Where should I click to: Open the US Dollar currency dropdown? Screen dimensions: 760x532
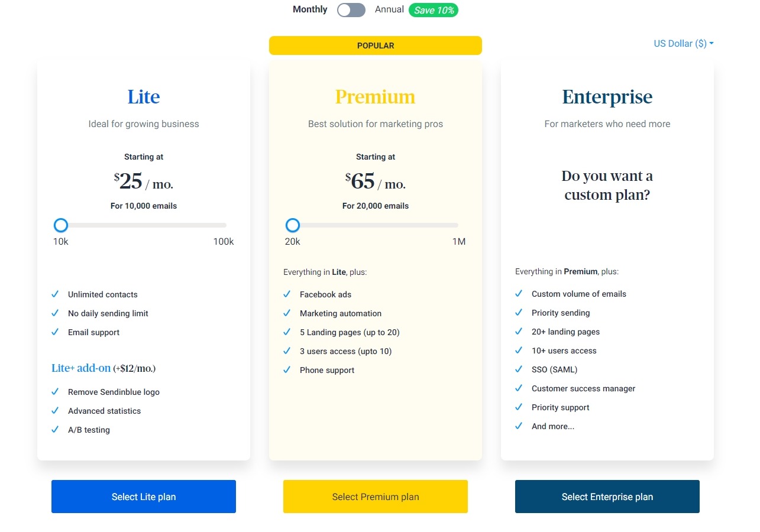pos(684,44)
